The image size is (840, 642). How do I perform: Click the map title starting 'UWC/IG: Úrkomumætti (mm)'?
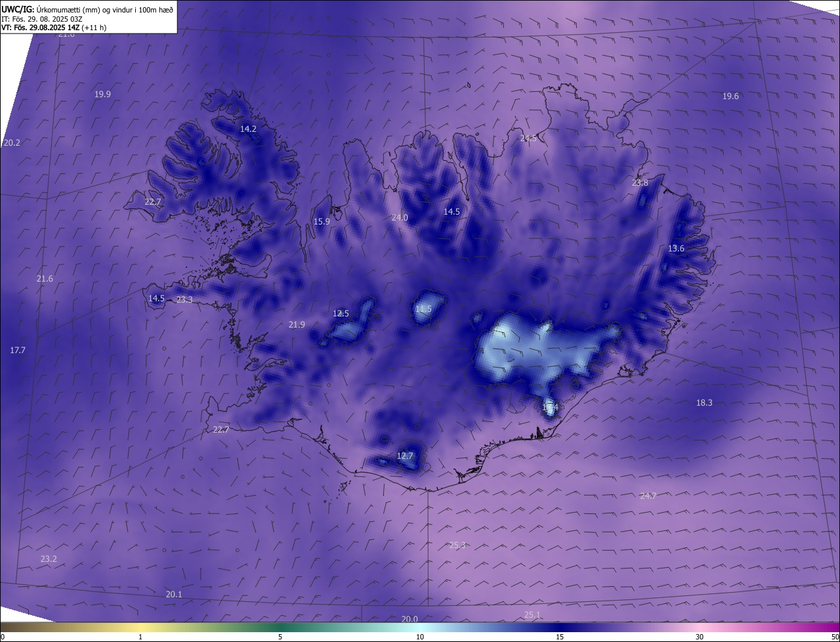pyautogui.click(x=87, y=10)
